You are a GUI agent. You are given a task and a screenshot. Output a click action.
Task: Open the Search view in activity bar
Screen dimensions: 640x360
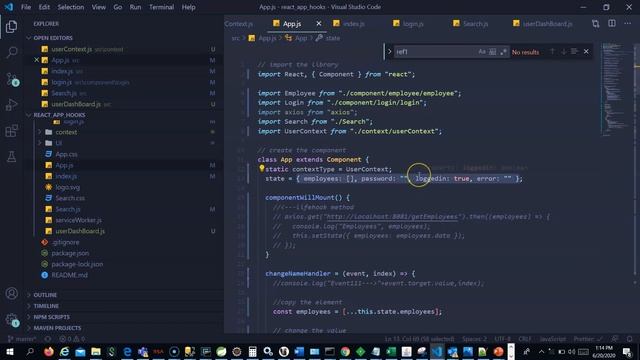pos(11,52)
